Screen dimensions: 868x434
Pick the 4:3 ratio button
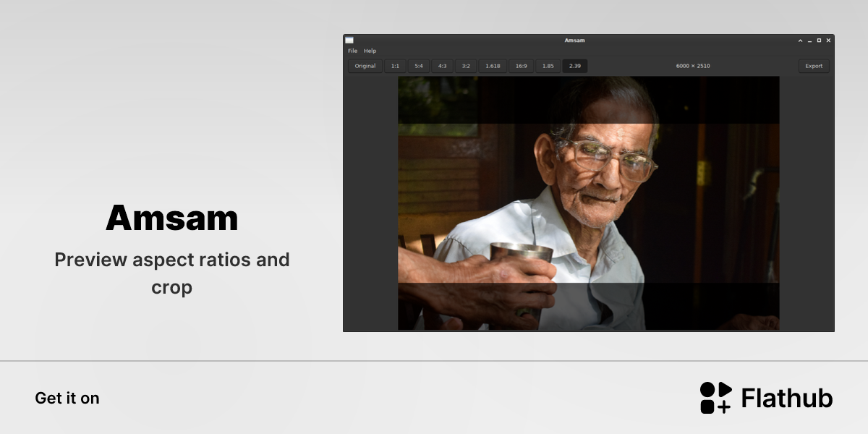[x=442, y=66]
